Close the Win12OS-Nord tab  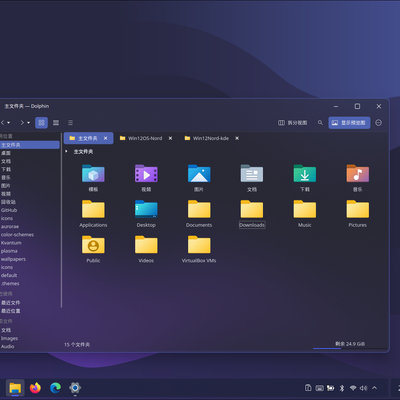170,138
